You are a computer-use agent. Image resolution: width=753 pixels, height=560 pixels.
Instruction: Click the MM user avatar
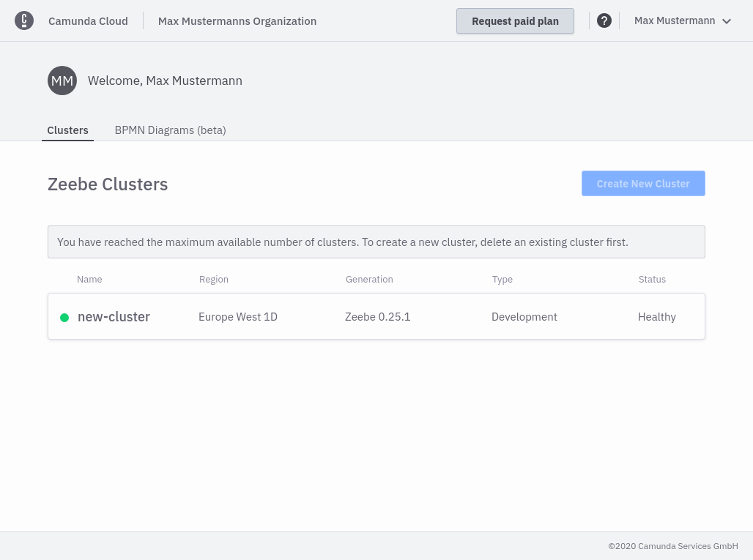click(x=62, y=81)
